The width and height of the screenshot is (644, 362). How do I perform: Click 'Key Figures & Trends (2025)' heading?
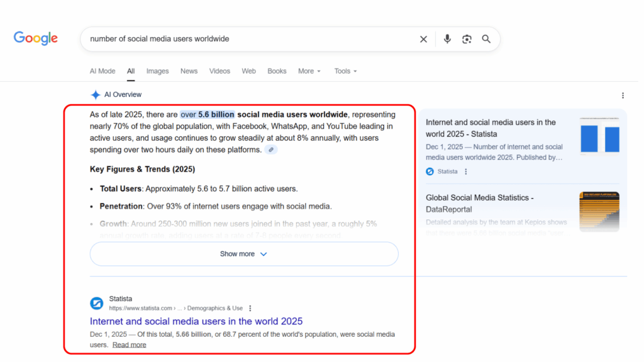143,169
